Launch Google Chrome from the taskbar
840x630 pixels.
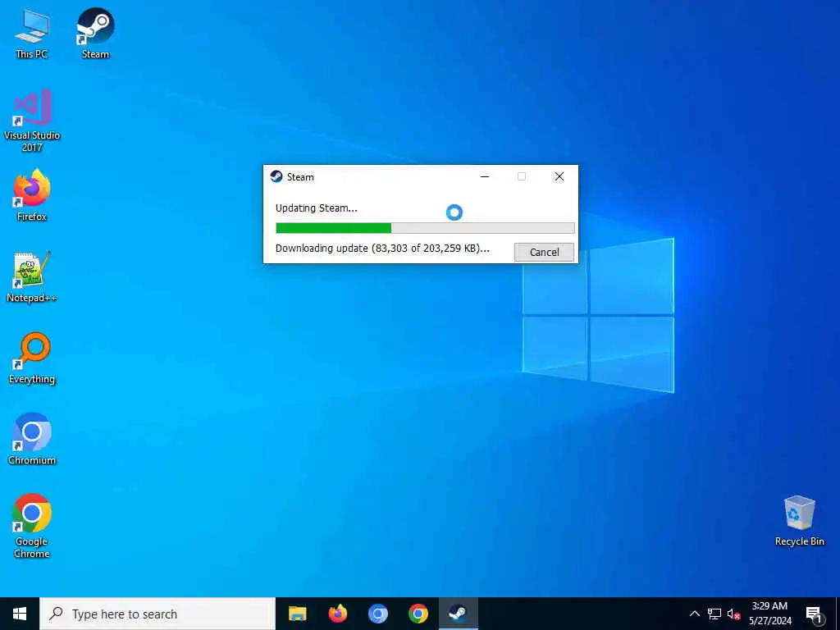point(418,614)
